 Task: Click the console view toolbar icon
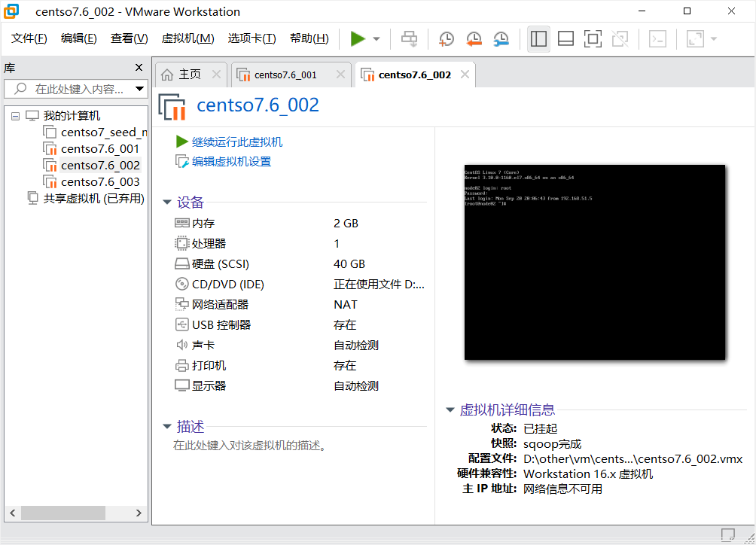(657, 38)
